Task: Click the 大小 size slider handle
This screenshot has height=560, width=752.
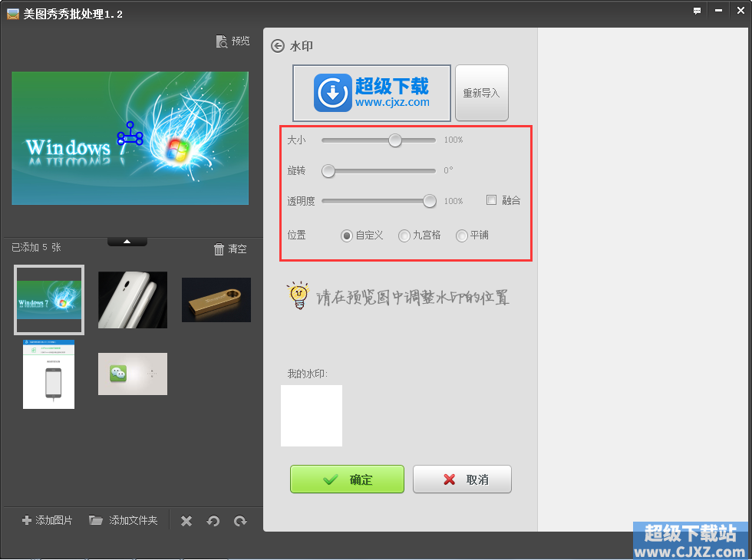Action: (x=395, y=140)
